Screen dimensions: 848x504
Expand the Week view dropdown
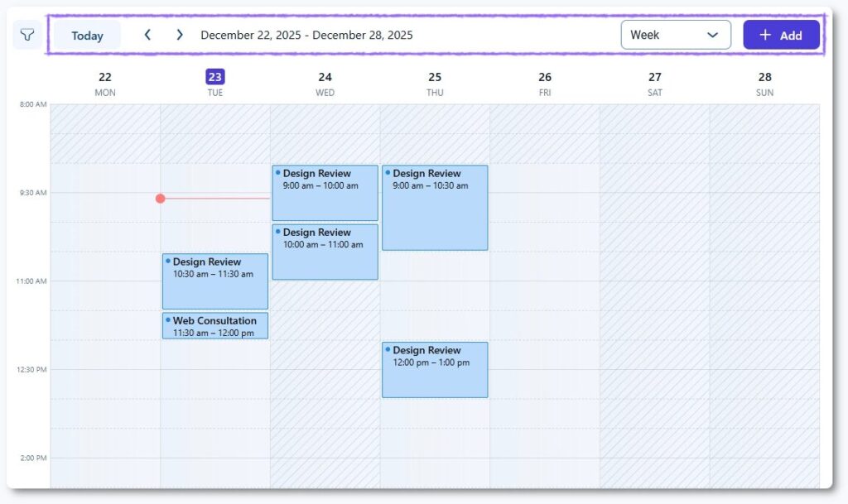click(x=675, y=35)
